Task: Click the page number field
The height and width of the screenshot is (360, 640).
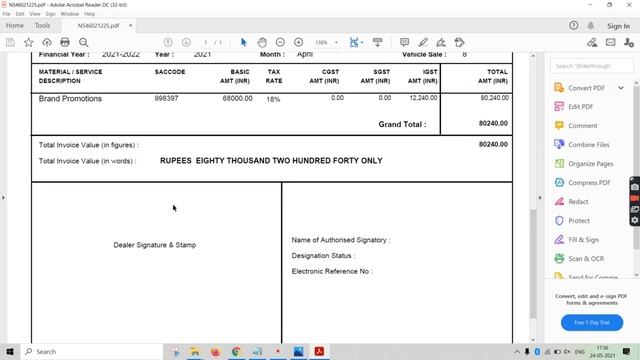Action: (205, 42)
